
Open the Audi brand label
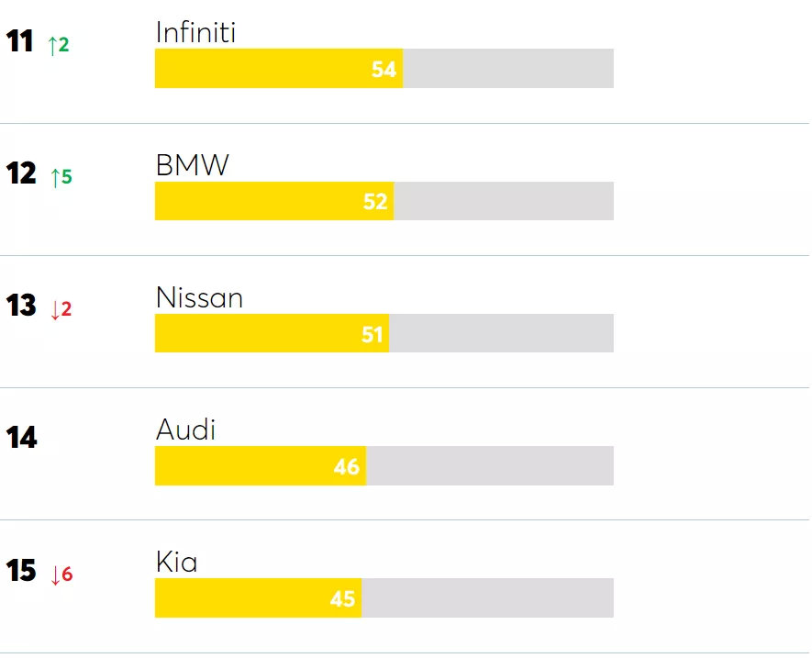(185, 429)
